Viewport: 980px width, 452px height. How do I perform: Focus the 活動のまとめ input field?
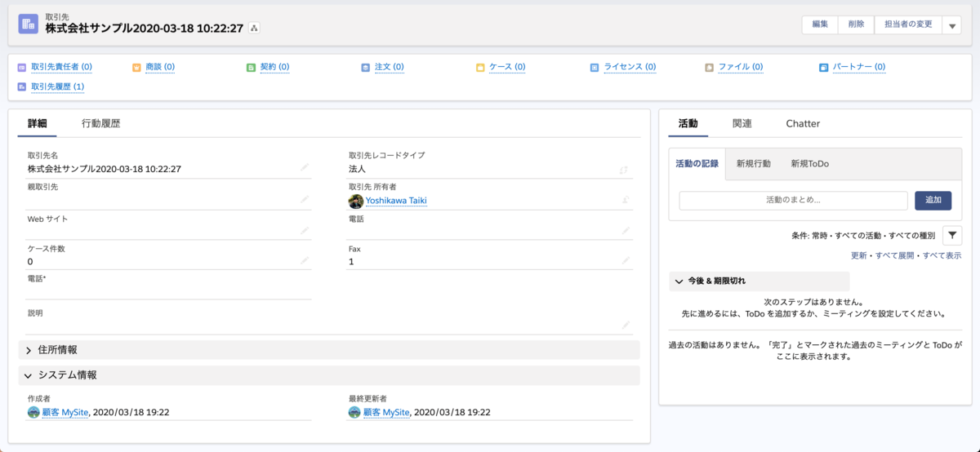click(793, 201)
